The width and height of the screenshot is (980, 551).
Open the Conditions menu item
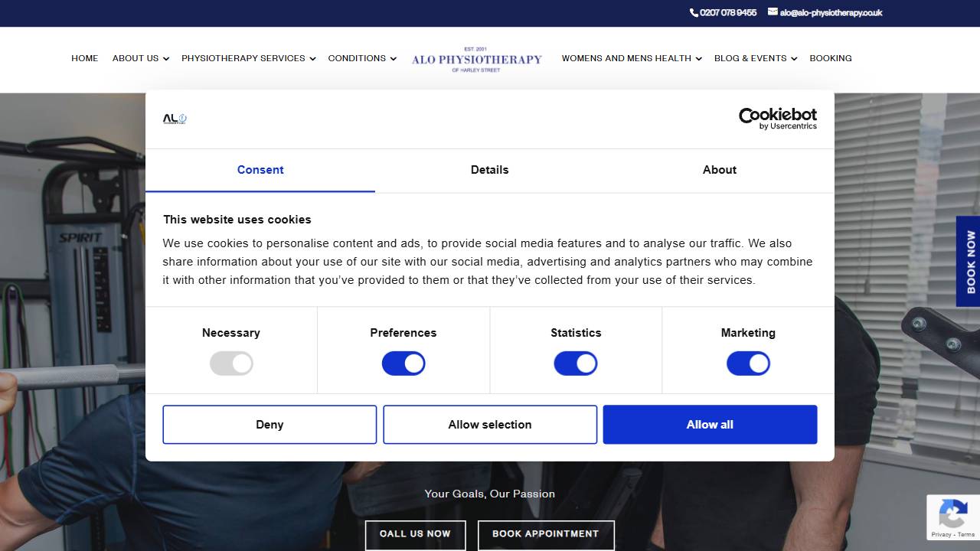(357, 58)
